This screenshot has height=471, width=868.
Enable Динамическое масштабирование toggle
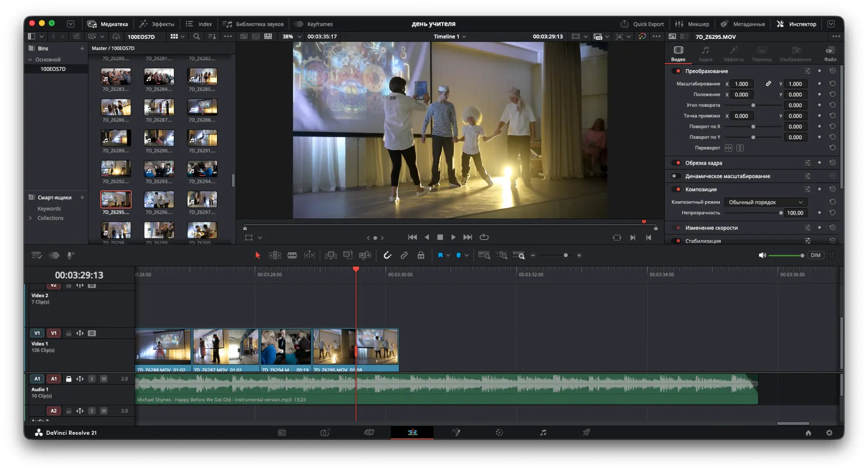pos(676,176)
